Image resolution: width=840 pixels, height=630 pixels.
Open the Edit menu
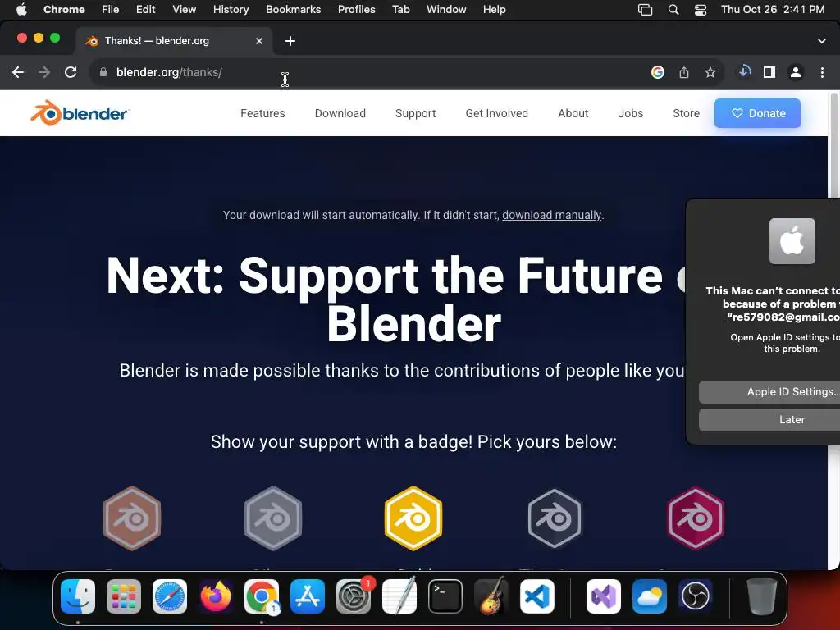(x=146, y=10)
